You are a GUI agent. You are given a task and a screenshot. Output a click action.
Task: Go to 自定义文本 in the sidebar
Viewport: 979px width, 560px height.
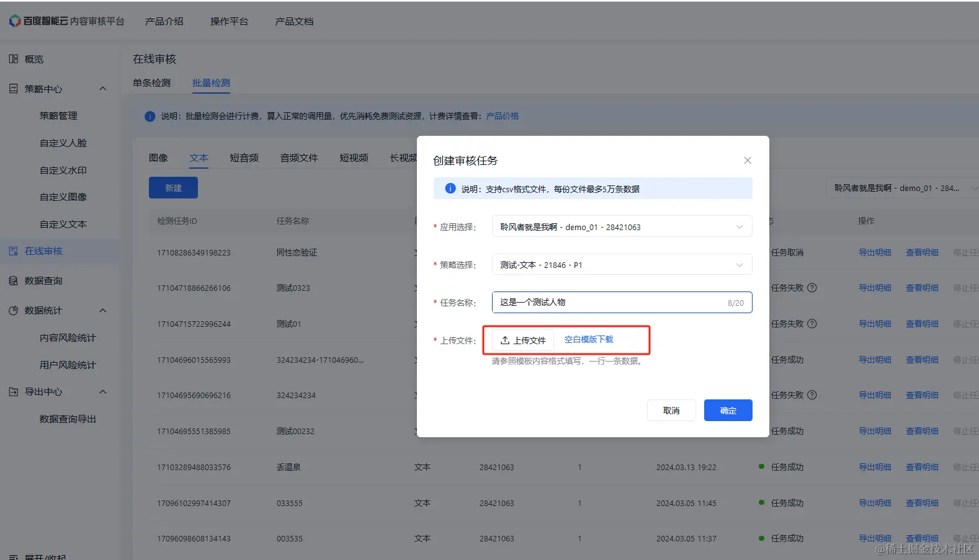pyautogui.click(x=63, y=224)
